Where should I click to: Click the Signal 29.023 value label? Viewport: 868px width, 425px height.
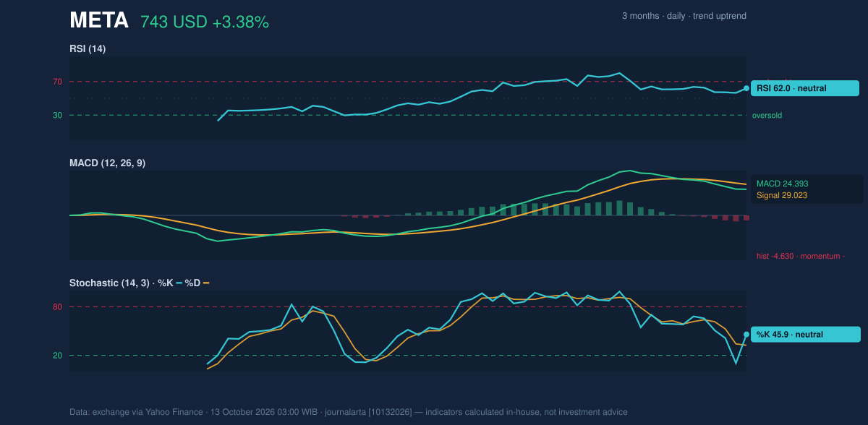pos(782,195)
